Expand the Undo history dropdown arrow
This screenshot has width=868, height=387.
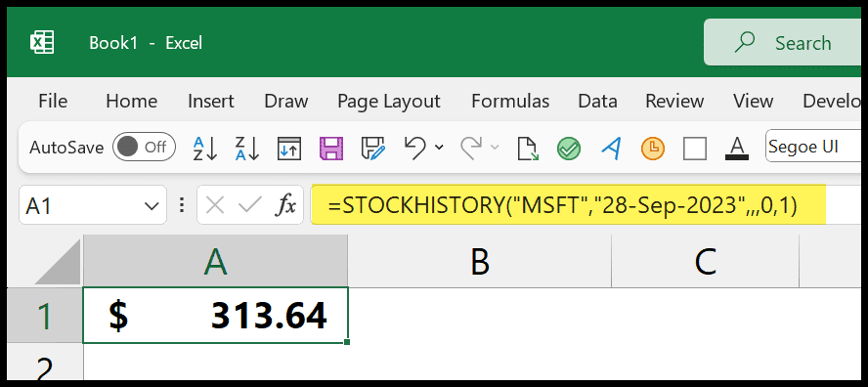pyautogui.click(x=439, y=148)
